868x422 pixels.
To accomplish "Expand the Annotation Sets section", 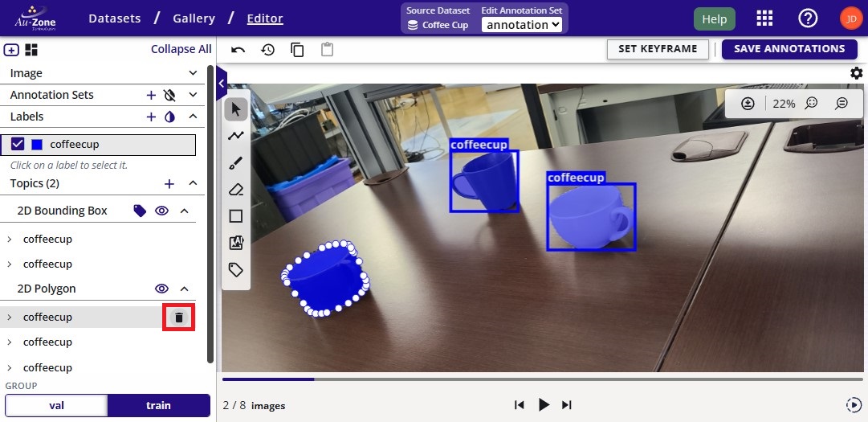I will point(193,95).
